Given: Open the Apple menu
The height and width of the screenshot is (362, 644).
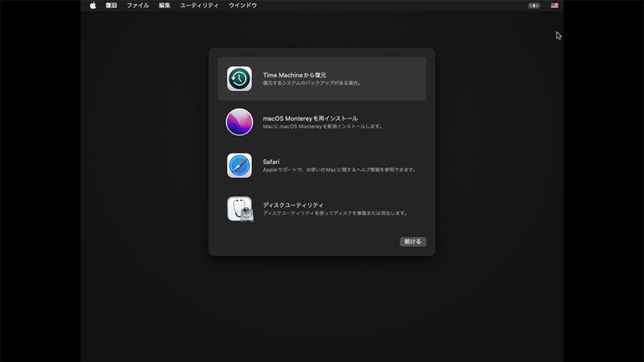Looking at the screenshot, I should (x=93, y=6).
